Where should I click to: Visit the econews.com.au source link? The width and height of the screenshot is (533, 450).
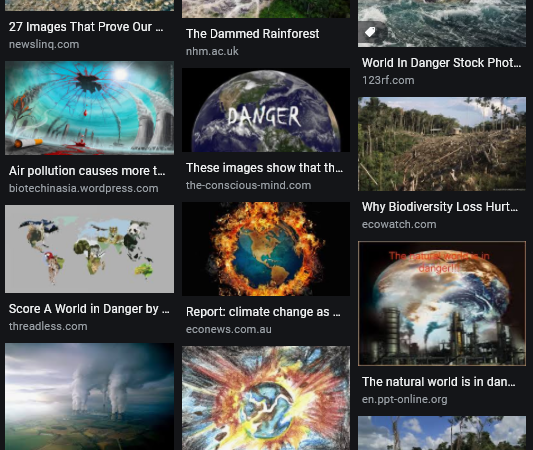[x=229, y=329]
